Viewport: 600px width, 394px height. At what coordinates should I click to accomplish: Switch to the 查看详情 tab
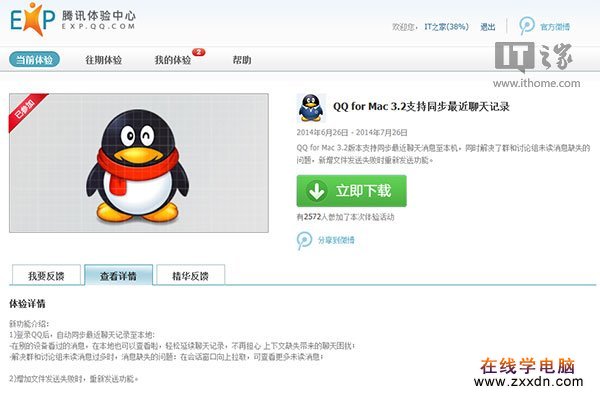118,275
